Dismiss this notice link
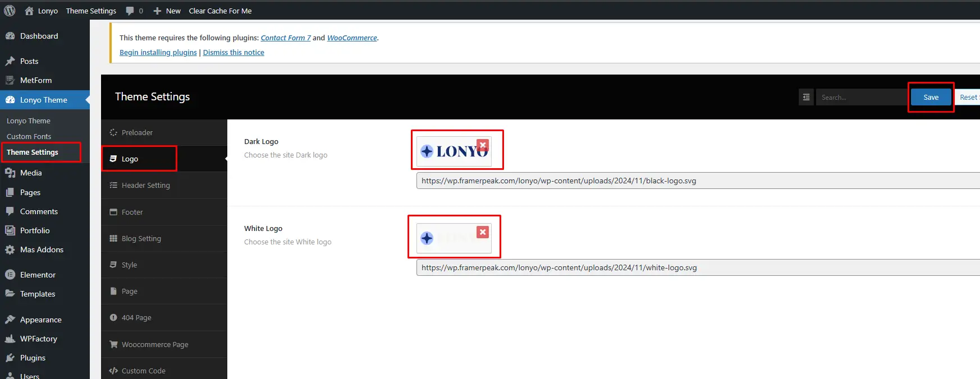Screen dimensions: 980x379 (x=233, y=52)
